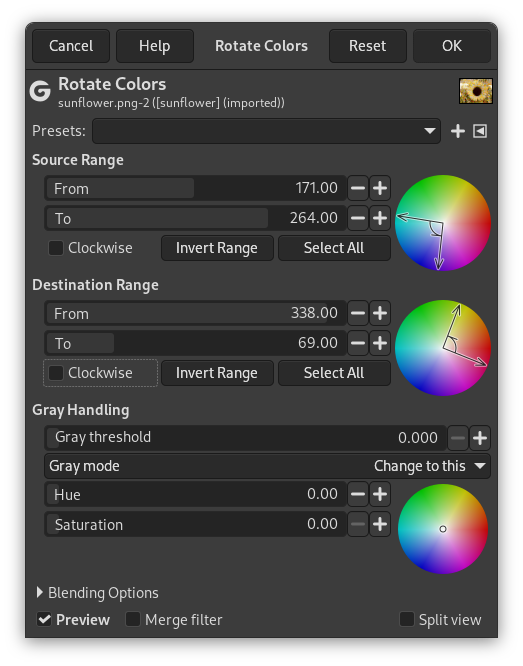Image resolution: width=523 pixels, height=666 pixels.
Task: Open the Presets dropdown
Action: coord(266,131)
